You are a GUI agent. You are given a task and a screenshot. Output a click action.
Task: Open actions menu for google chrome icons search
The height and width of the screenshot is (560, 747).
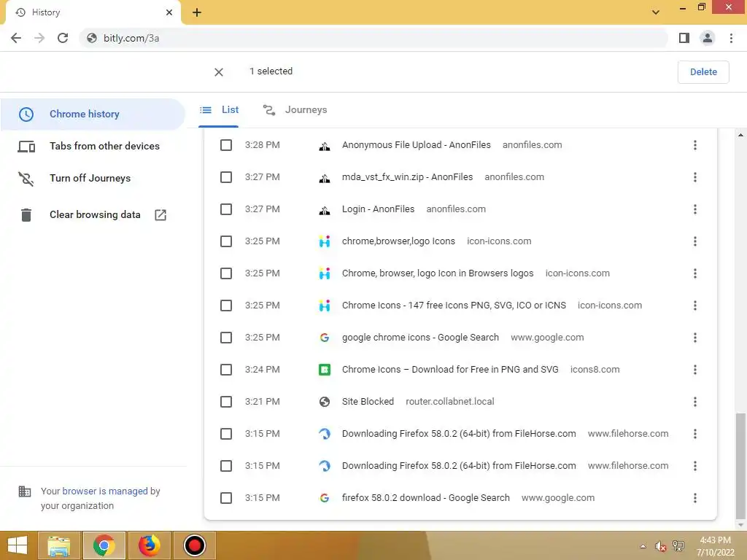pyautogui.click(x=695, y=338)
